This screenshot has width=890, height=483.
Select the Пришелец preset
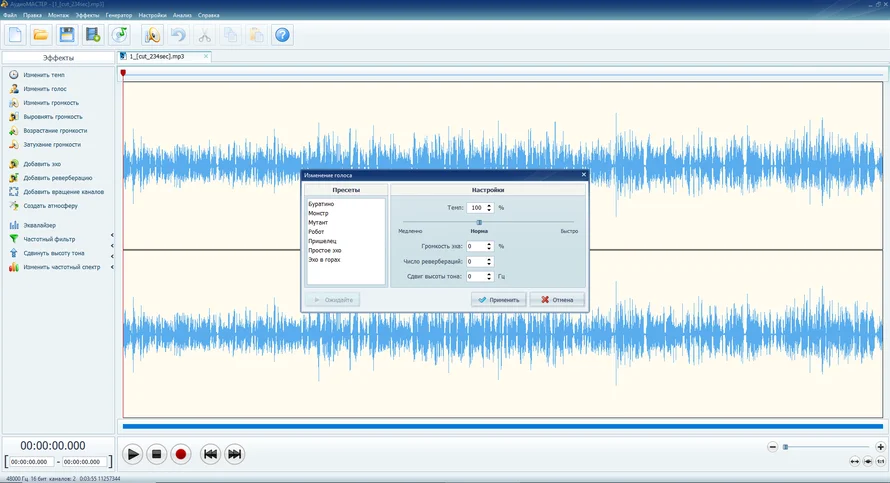pos(322,241)
